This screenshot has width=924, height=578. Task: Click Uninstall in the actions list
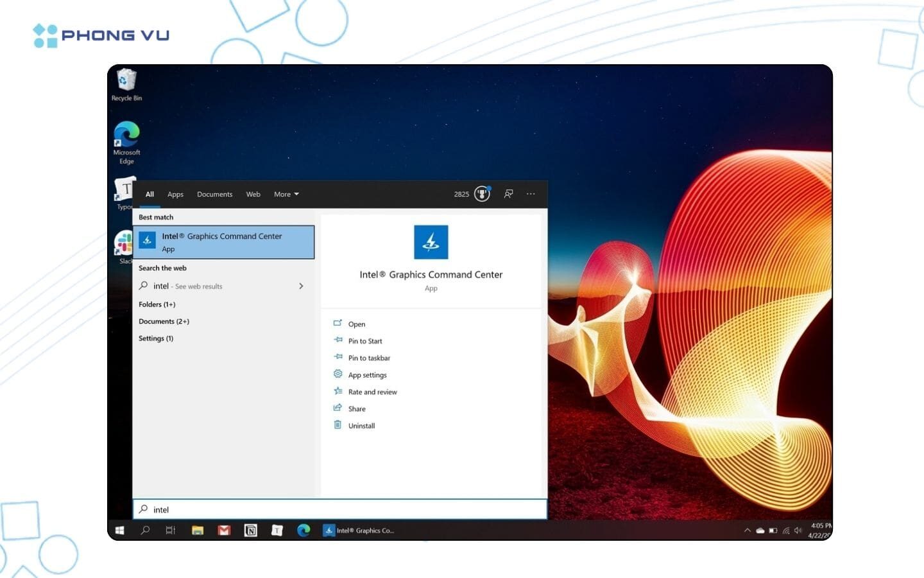pyautogui.click(x=361, y=426)
